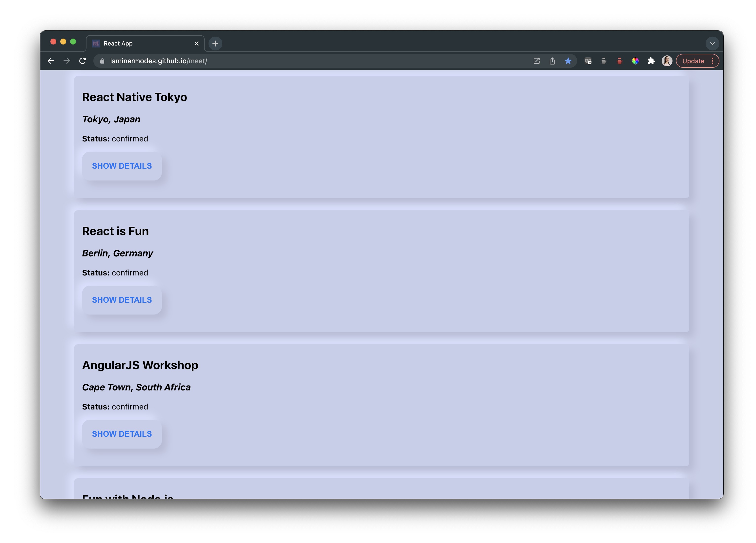Image resolution: width=756 pixels, height=543 pixels.
Task: Click 'Show Details' for AngularJS Workshop
Action: [x=122, y=434]
